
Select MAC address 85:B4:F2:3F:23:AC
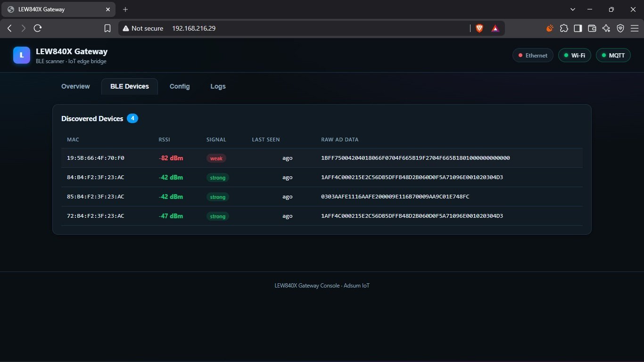coord(96,197)
